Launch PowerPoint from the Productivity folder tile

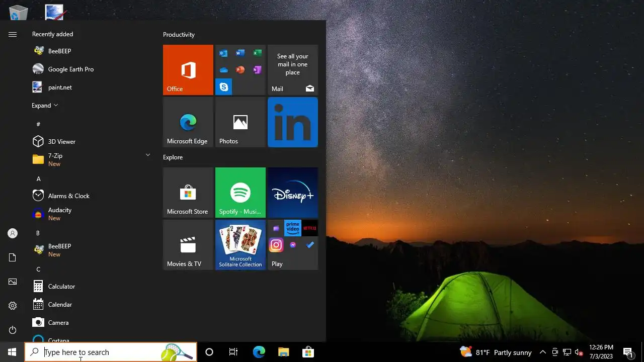[240, 70]
